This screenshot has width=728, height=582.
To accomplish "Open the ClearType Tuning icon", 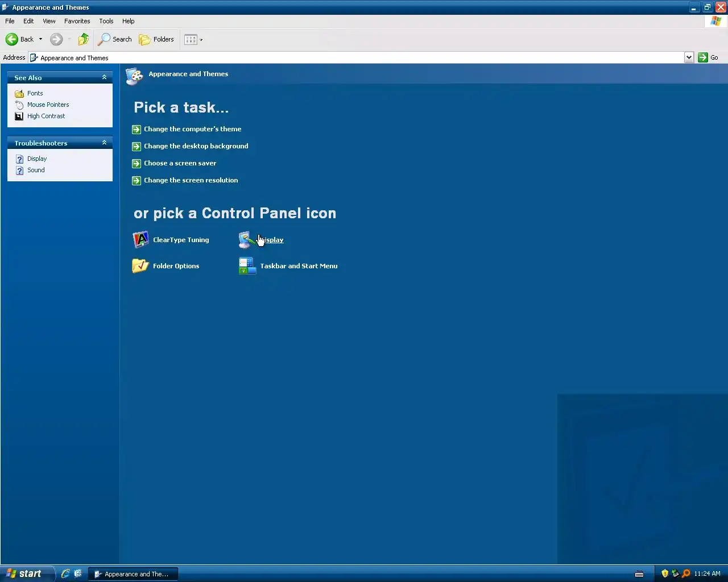I will 140,240.
